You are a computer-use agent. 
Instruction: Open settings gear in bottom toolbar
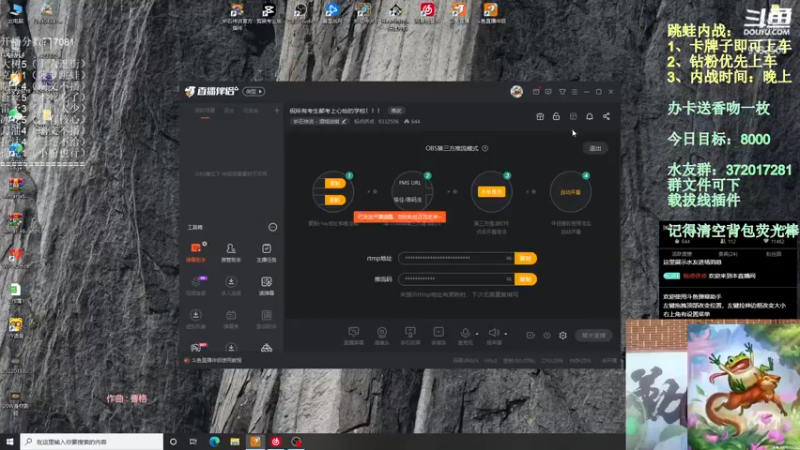(x=563, y=335)
